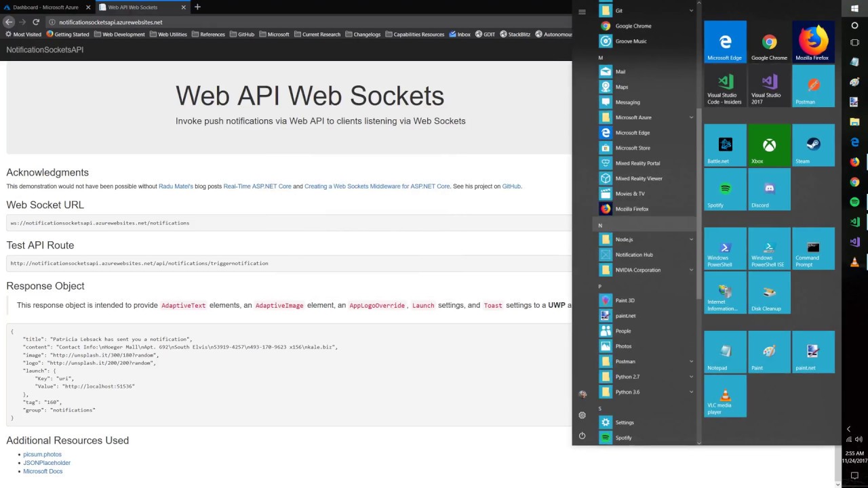
Task: Open the GitHub bookmarks folder
Action: click(x=241, y=34)
